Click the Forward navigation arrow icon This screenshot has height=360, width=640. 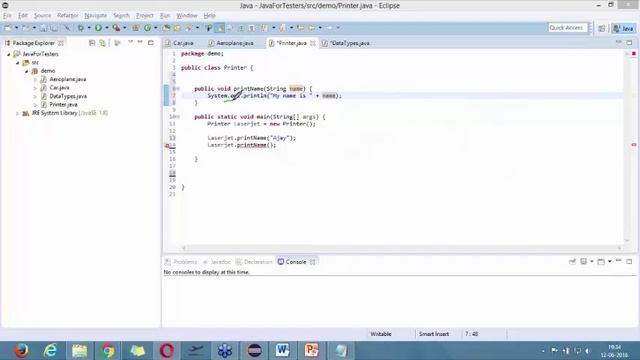pos(329,28)
